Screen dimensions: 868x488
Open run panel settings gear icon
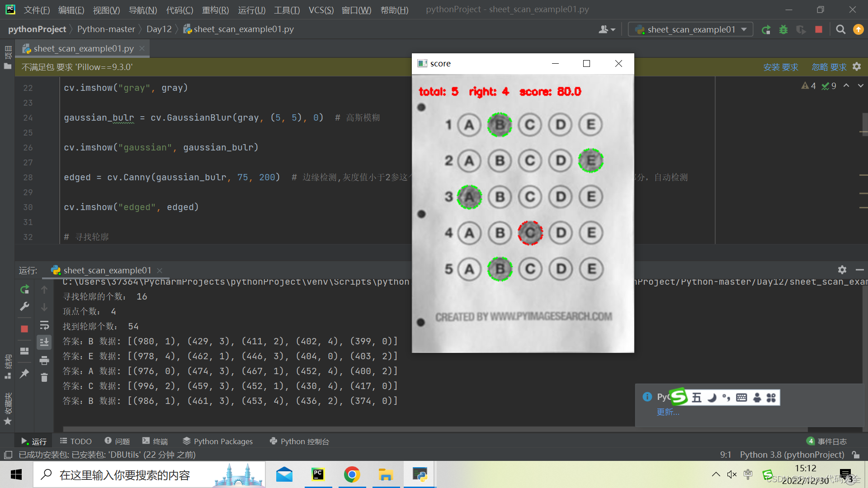click(x=842, y=270)
